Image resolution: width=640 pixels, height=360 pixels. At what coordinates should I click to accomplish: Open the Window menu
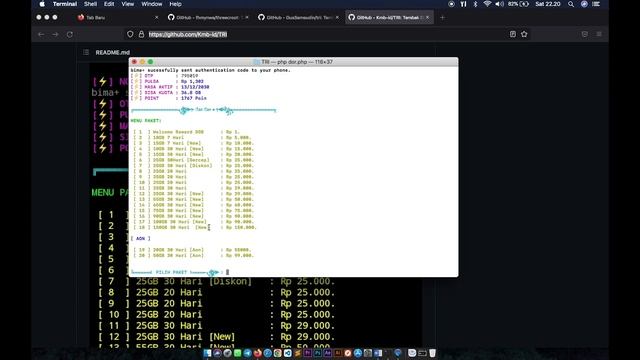click(x=151, y=4)
